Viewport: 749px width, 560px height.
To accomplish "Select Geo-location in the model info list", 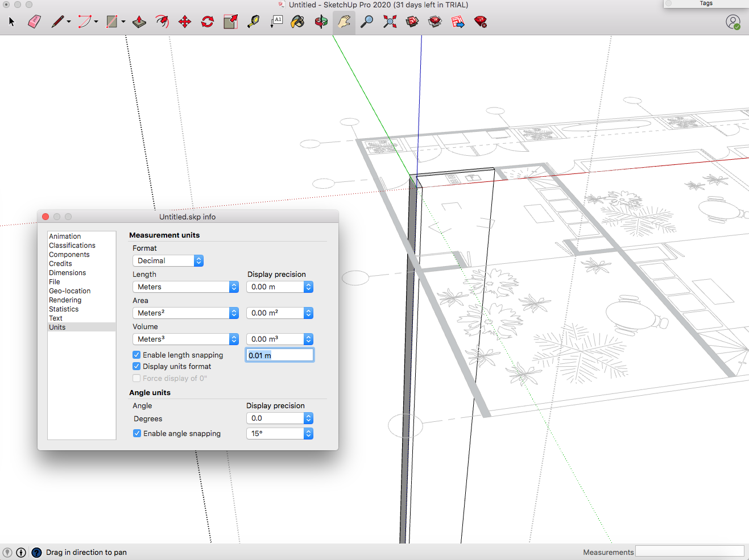I will click(81, 291).
